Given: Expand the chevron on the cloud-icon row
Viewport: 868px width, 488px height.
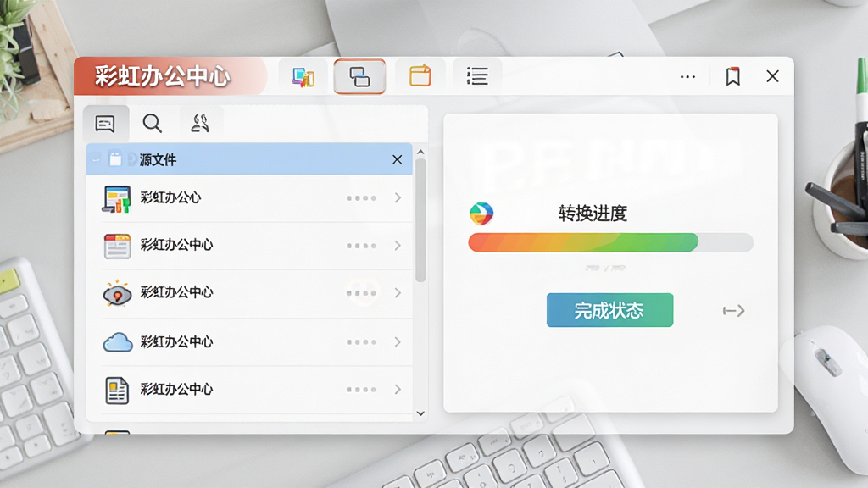Looking at the screenshot, I should (x=398, y=342).
